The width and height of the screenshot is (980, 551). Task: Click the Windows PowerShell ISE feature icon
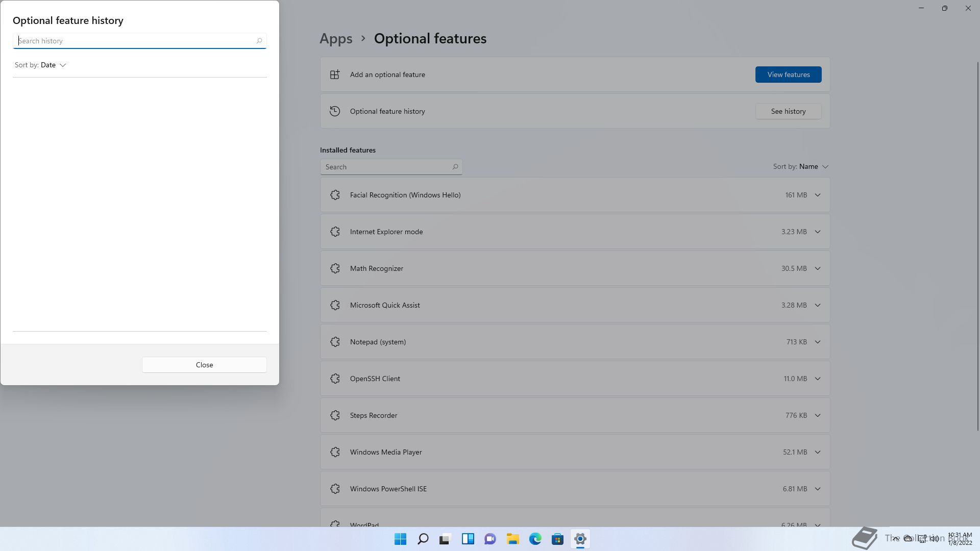pos(335,489)
